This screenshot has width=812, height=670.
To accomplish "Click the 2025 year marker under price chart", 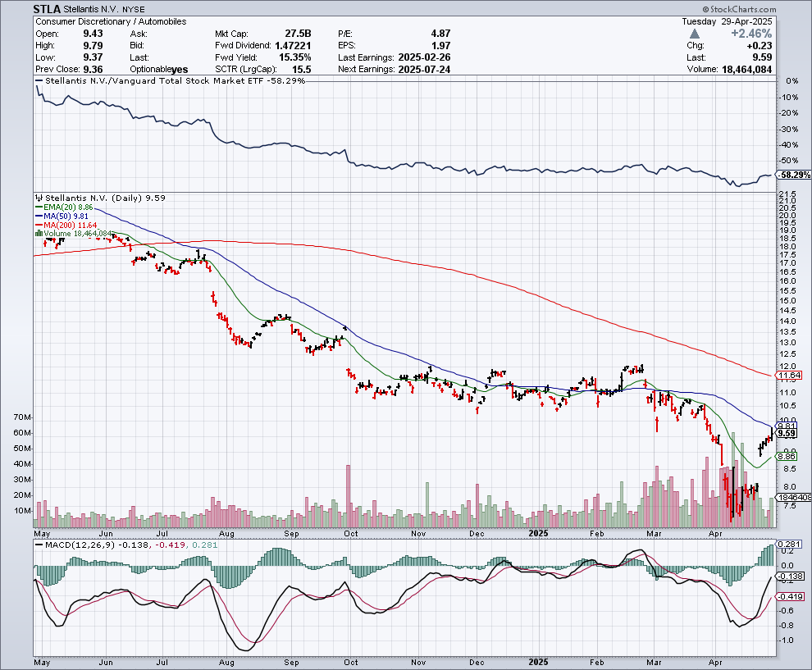I will click(539, 533).
